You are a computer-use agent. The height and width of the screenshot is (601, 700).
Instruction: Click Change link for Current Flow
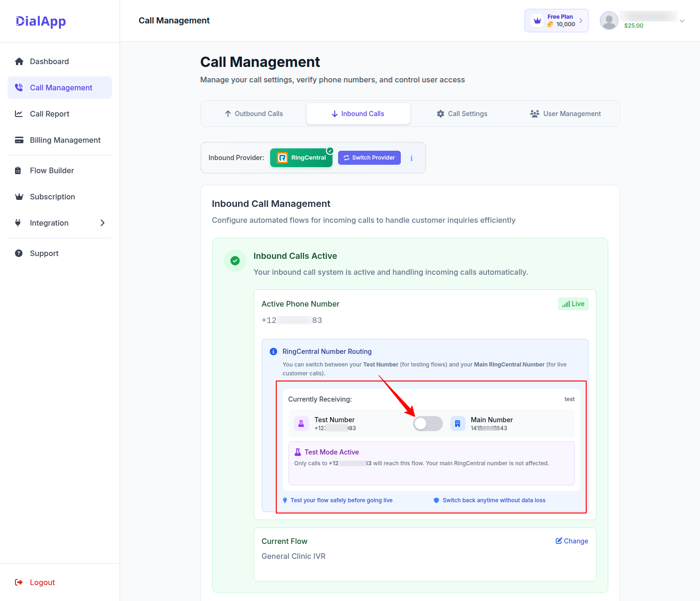click(572, 541)
